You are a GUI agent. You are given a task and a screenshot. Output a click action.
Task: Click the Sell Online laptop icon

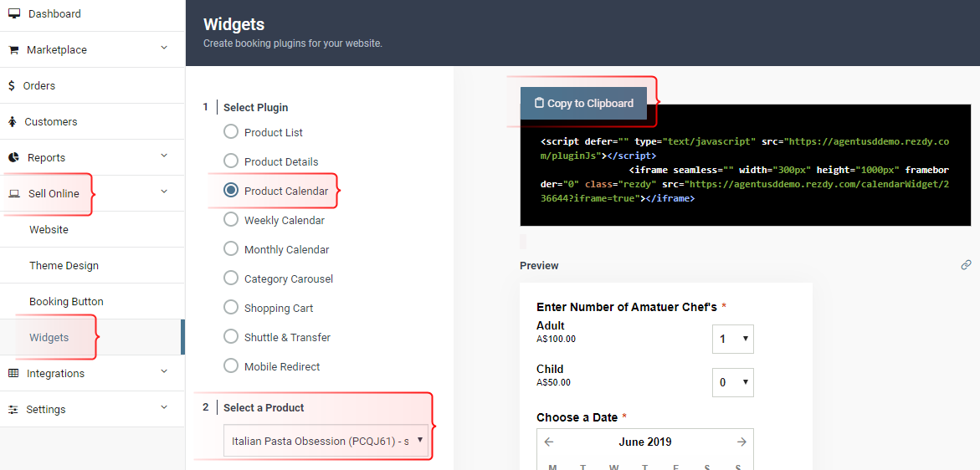(13, 193)
